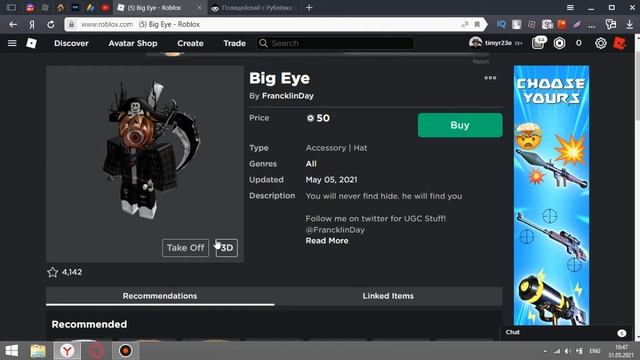640x360 pixels.
Task: Open File Explorer from taskbar
Action: pyautogui.click(x=38, y=351)
